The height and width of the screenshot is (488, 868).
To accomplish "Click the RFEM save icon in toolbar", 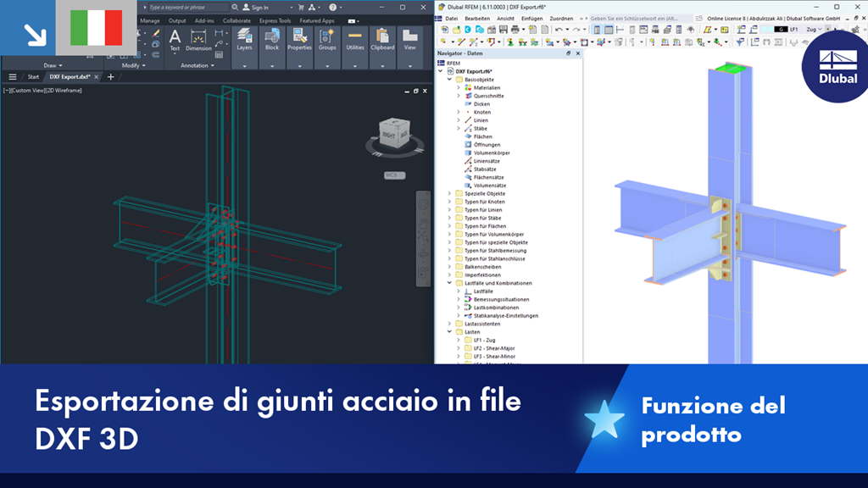I will (503, 30).
